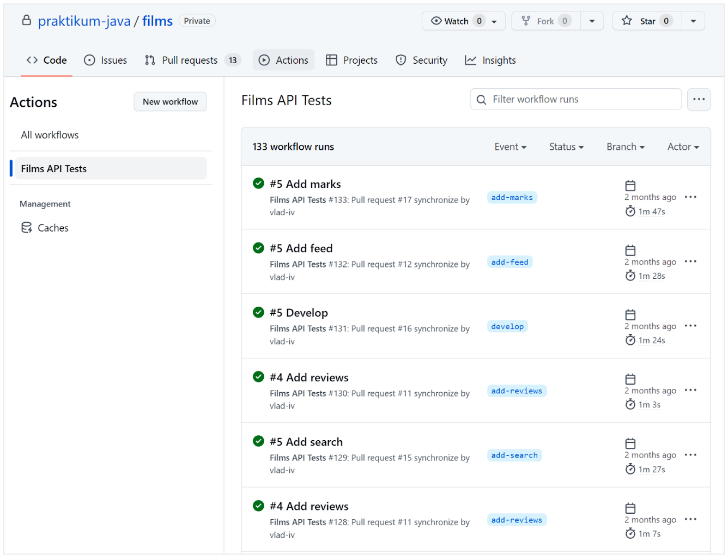Open the three-dot menu for run #128
This screenshot has width=728, height=560.
(690, 519)
